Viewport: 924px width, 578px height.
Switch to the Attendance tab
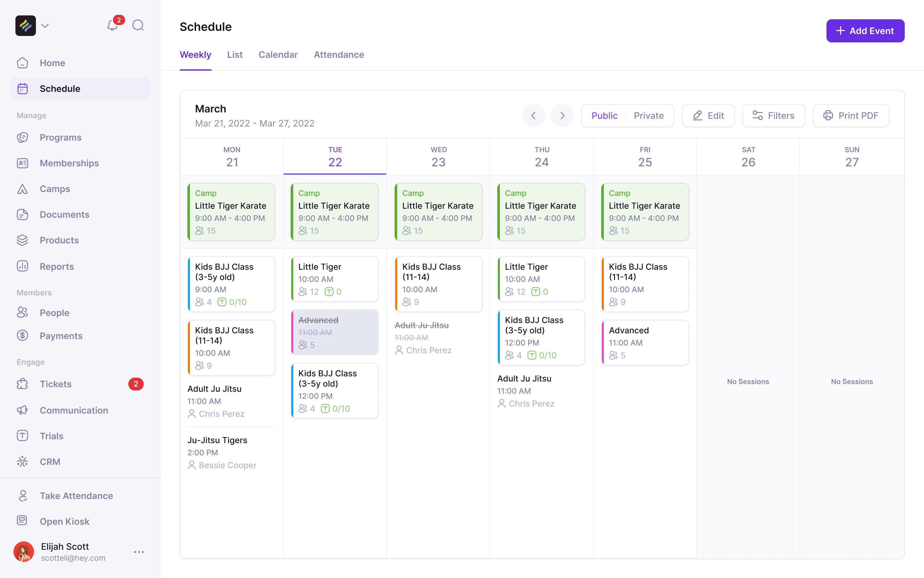click(x=339, y=55)
